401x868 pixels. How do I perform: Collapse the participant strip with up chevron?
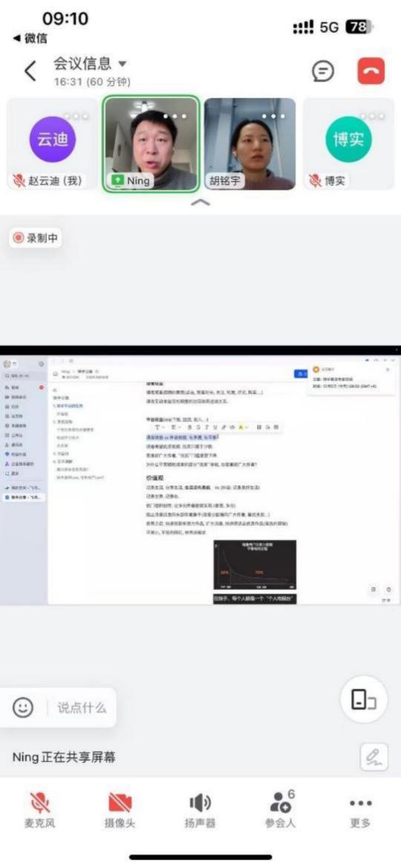[200, 203]
